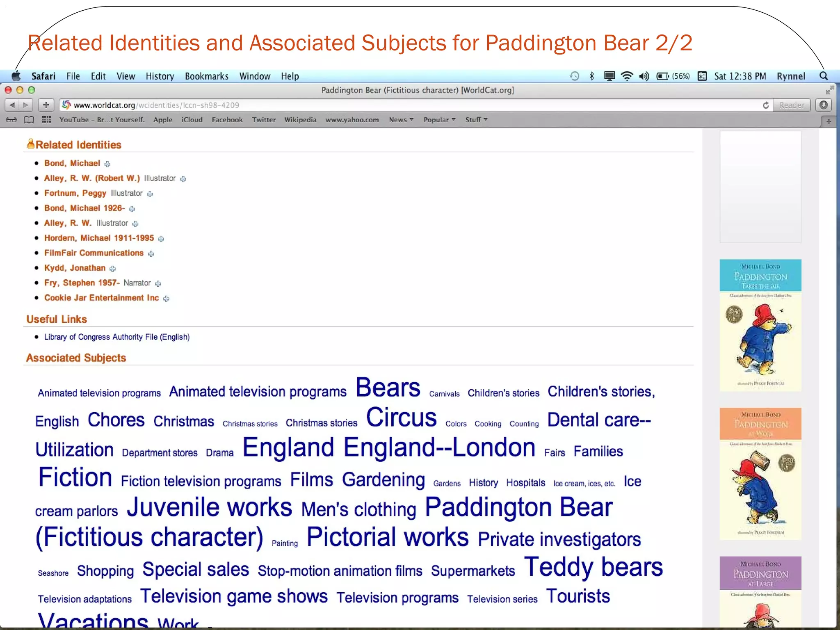
Task: Open the Edit menu
Action: (98, 76)
